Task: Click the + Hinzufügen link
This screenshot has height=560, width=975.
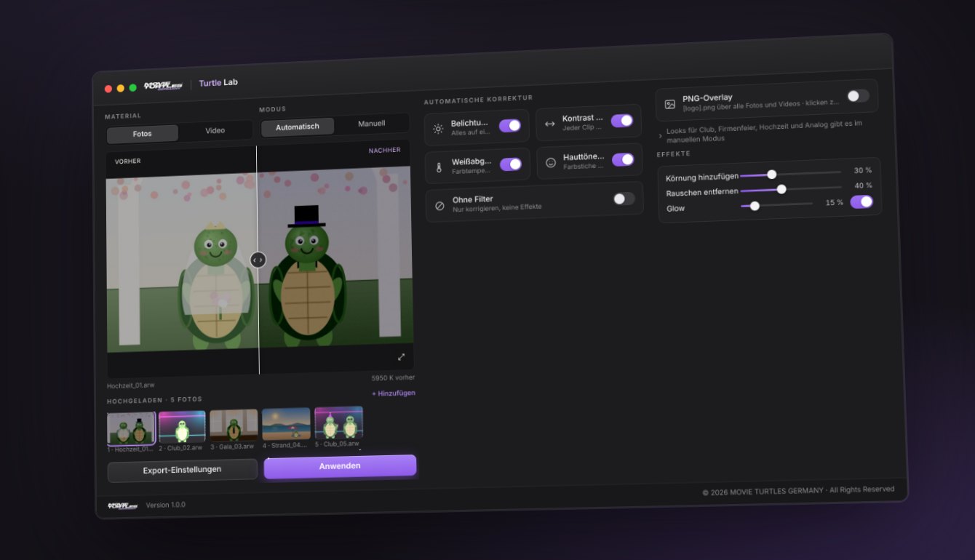Action: coord(394,393)
